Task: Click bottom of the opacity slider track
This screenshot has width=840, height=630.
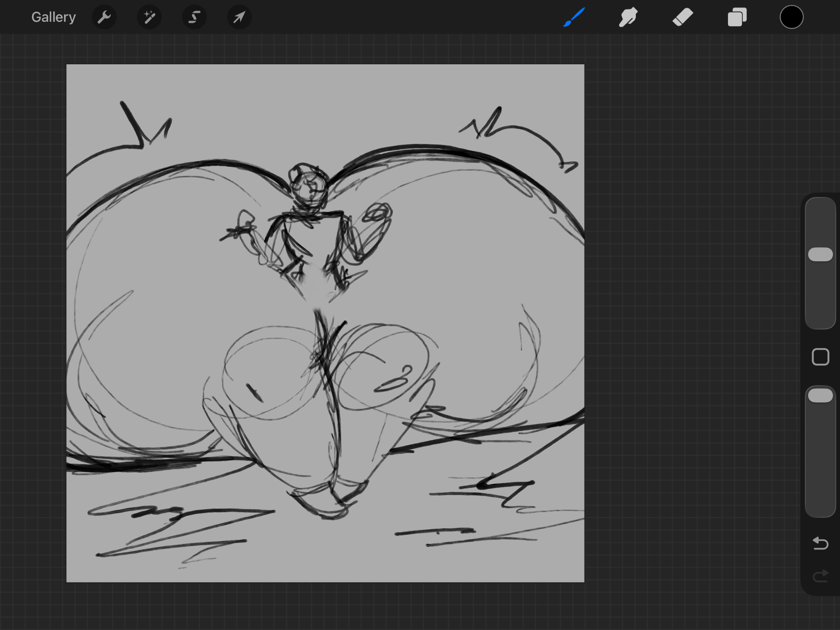Action: coord(820,507)
